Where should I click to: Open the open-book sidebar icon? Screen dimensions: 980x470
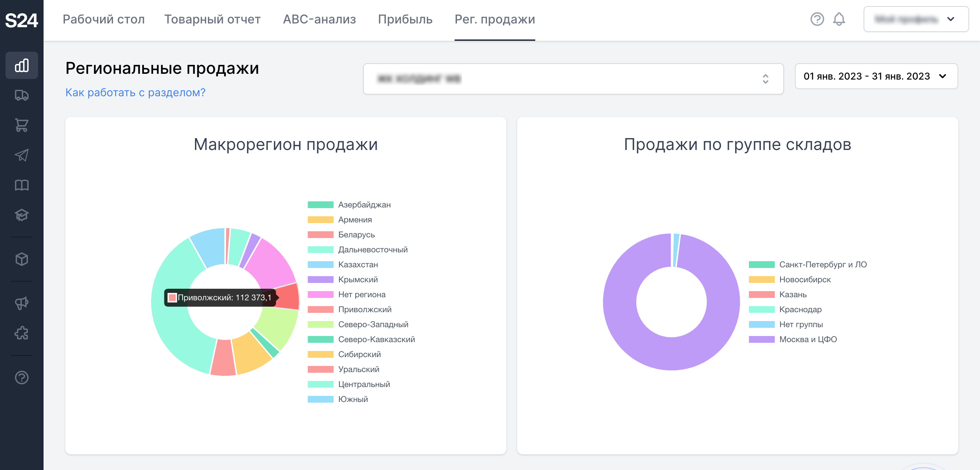point(22,185)
